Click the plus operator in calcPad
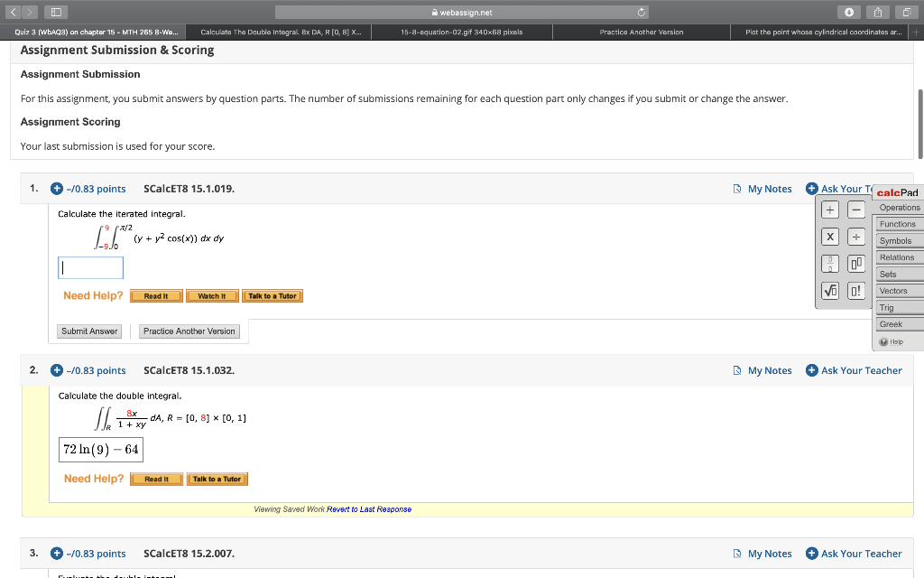Viewport: 924px width, 578px height. (829, 209)
